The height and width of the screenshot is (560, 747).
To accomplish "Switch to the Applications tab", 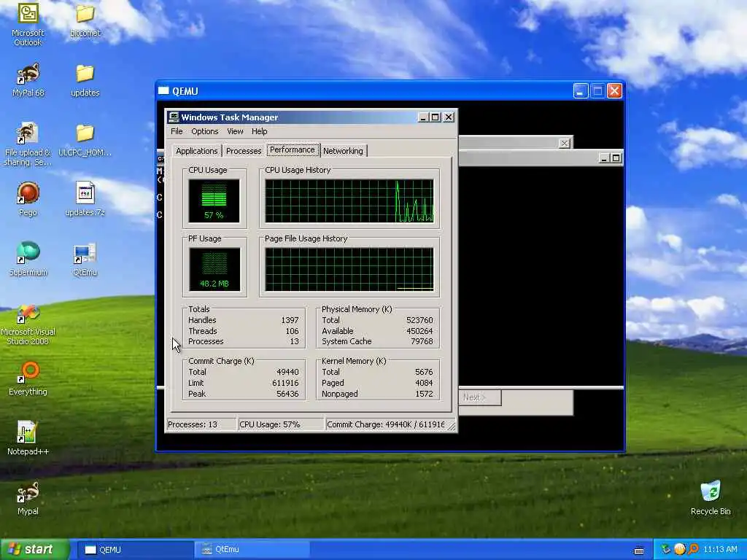I will [x=197, y=151].
